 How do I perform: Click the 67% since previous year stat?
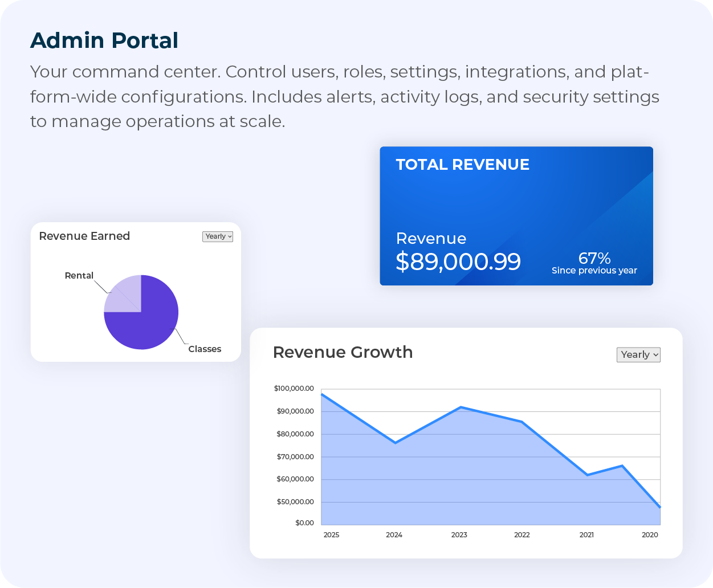[594, 259]
